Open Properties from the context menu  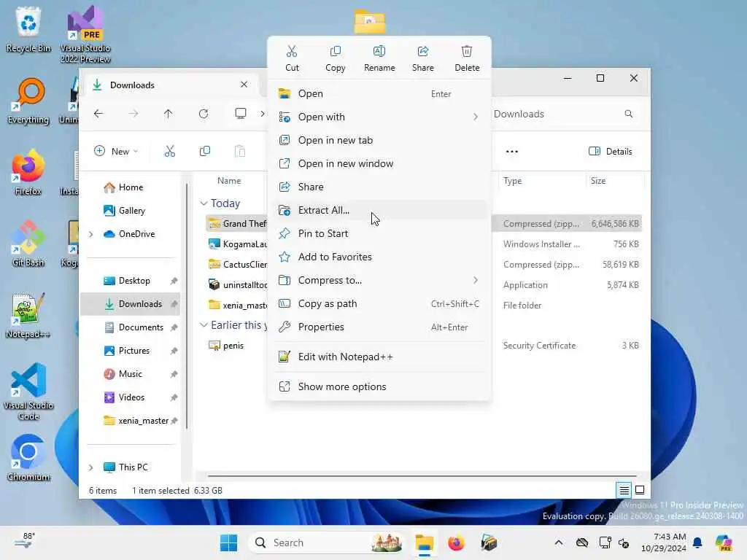pyautogui.click(x=379, y=327)
